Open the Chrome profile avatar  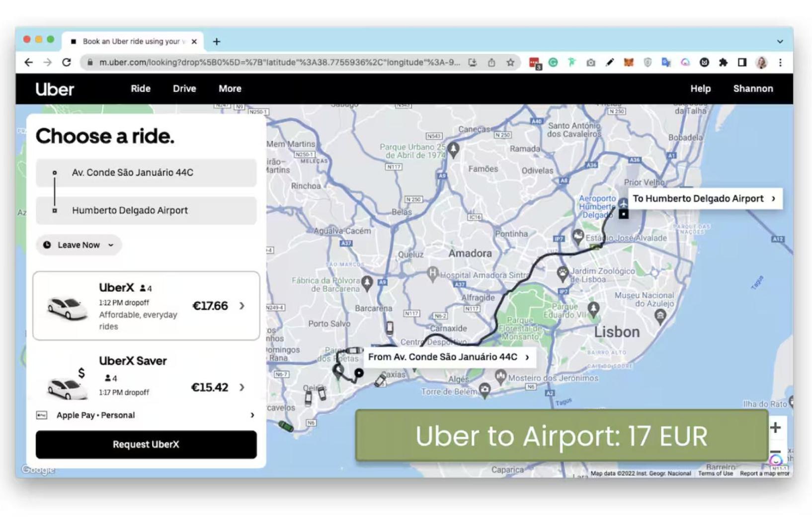pyautogui.click(x=761, y=62)
